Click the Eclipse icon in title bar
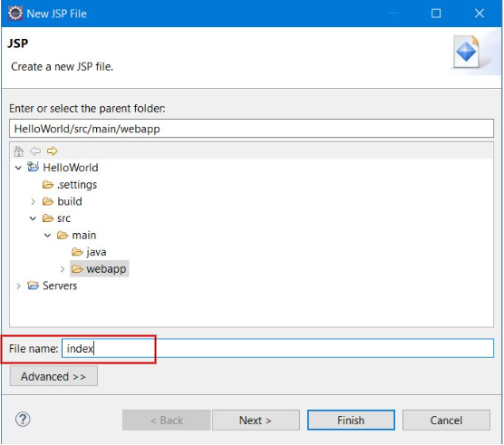 [15, 14]
